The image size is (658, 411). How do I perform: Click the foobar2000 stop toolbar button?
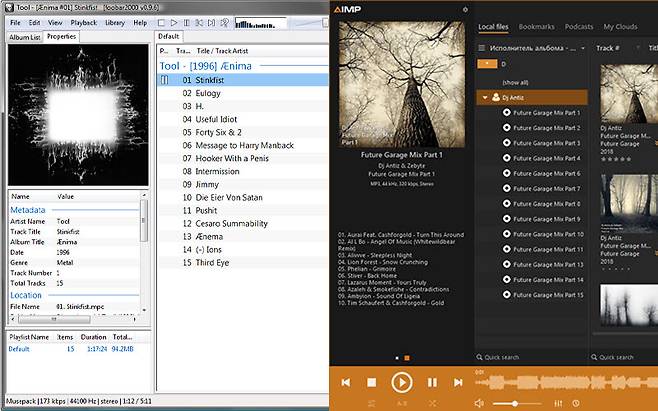(x=162, y=22)
